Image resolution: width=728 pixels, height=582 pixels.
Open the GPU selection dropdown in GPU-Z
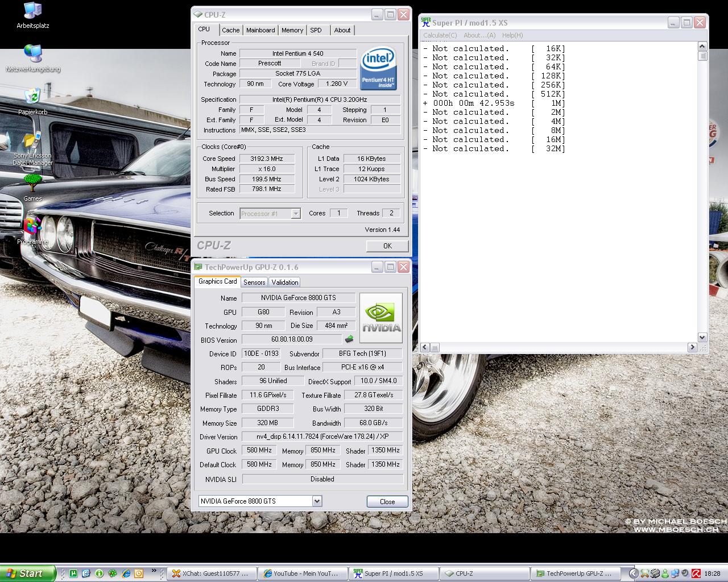pos(317,501)
